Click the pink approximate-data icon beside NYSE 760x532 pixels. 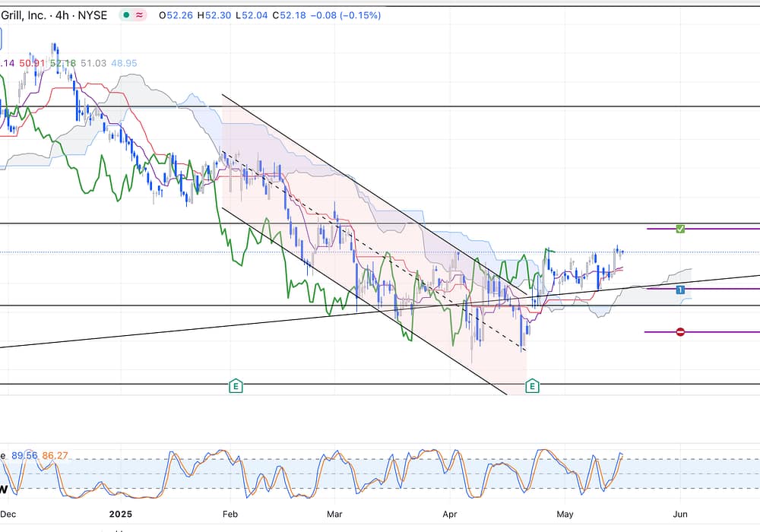140,15
